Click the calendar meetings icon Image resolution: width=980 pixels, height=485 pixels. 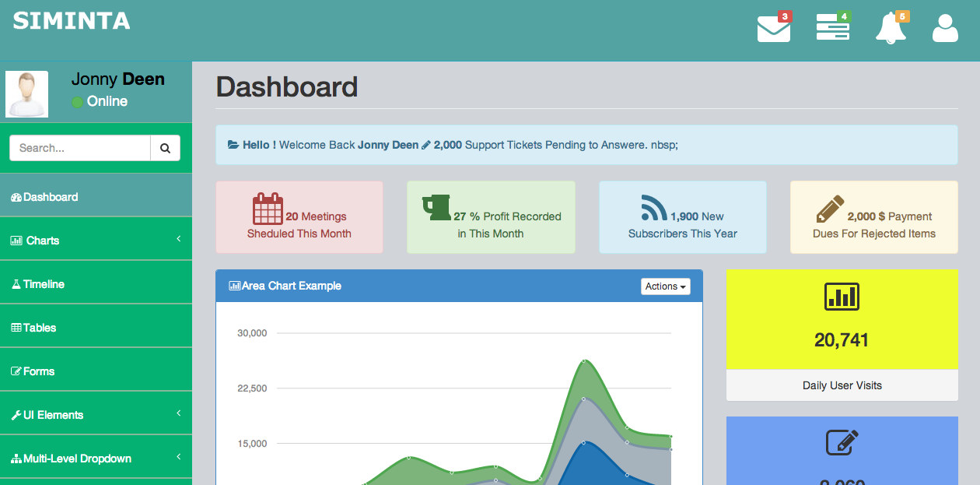click(268, 209)
